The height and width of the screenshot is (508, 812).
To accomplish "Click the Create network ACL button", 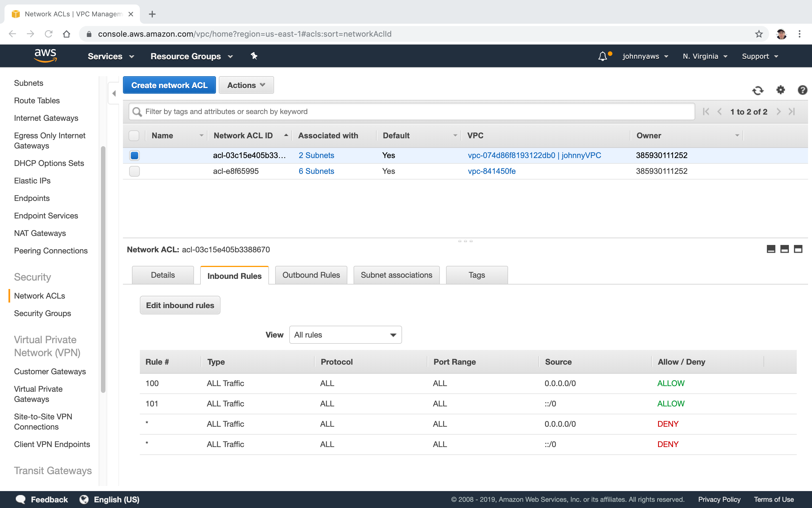I will (169, 85).
